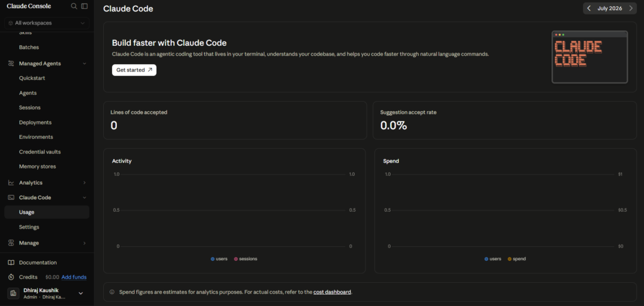Image resolution: width=644 pixels, height=306 pixels.
Task: Toggle spend series in Spend chart legend
Action: pyautogui.click(x=517, y=259)
